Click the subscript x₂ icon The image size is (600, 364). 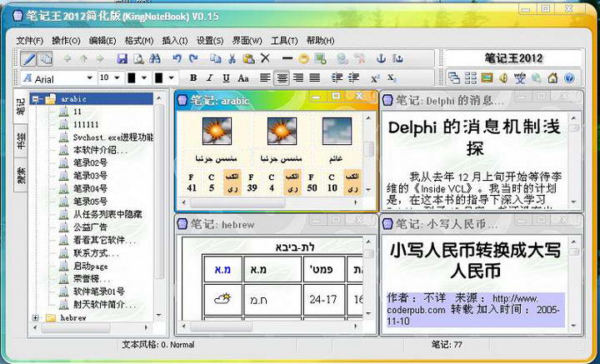[x=392, y=78]
